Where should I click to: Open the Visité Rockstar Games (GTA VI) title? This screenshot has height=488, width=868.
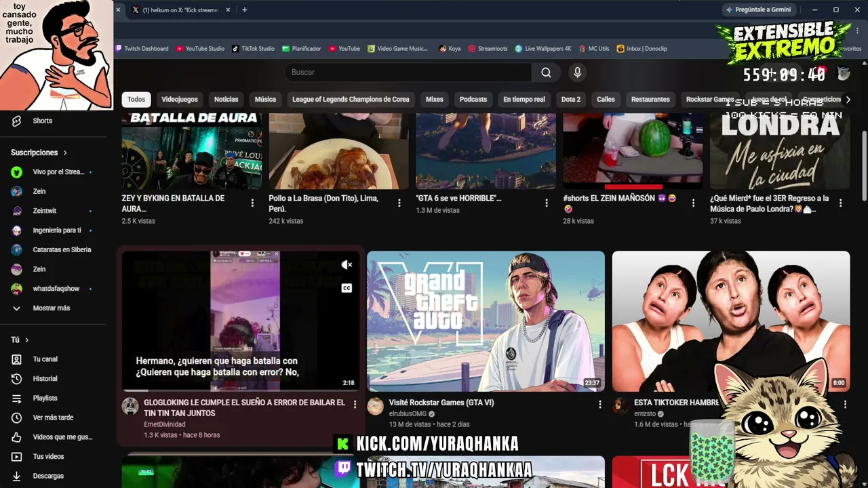(441, 403)
